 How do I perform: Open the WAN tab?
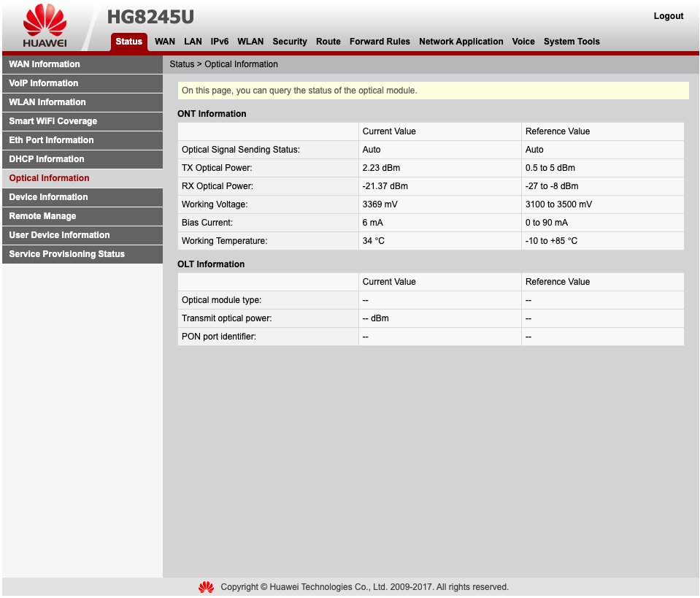[165, 42]
